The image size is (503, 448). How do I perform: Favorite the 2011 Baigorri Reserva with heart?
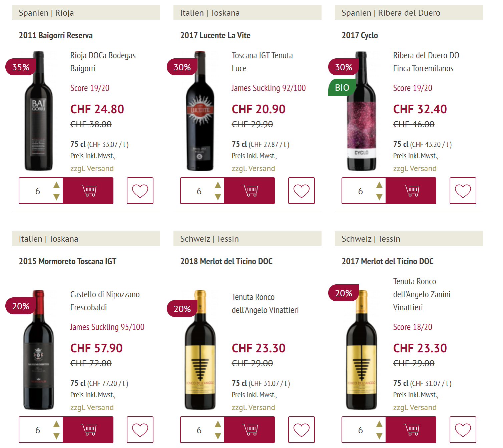pyautogui.click(x=140, y=191)
